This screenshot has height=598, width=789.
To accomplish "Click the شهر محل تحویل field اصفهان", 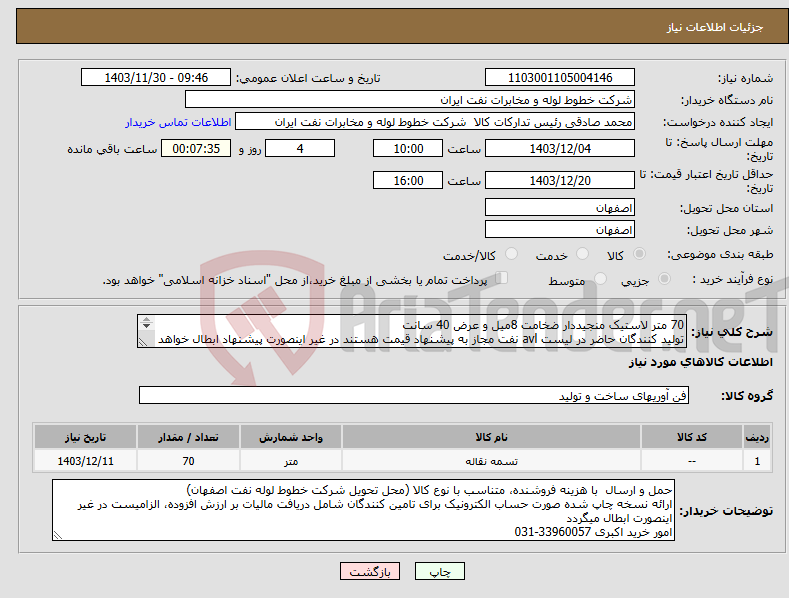I will [x=560, y=230].
